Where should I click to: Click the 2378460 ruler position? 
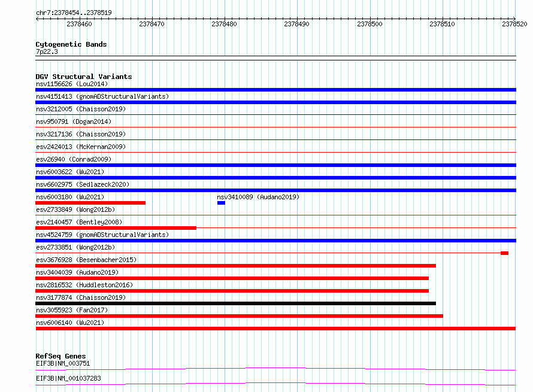click(79, 24)
